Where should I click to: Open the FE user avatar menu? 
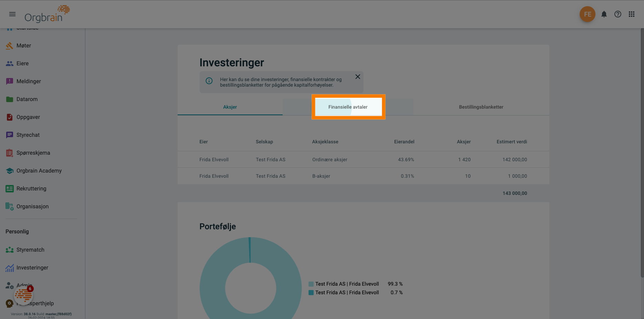pyautogui.click(x=587, y=14)
